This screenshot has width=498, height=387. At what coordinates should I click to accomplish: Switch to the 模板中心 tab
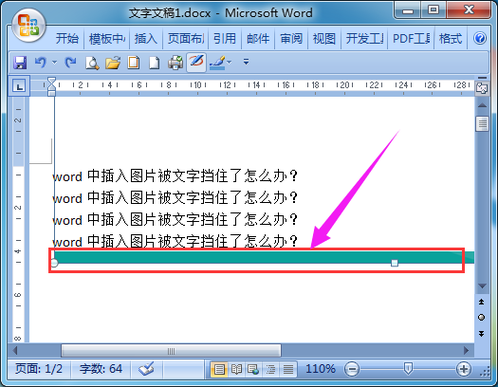coord(107,39)
